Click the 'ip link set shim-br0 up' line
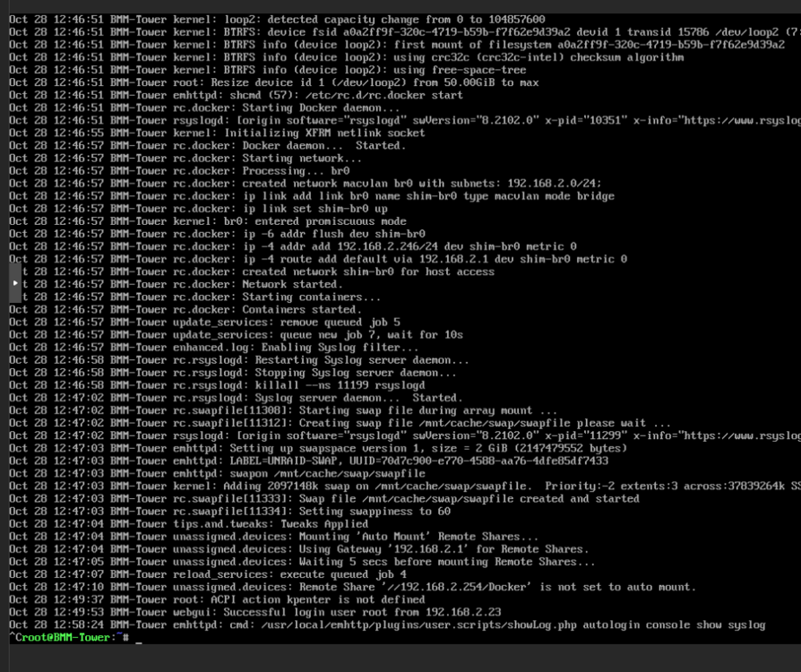This screenshot has height=672, width=801. click(x=198, y=209)
